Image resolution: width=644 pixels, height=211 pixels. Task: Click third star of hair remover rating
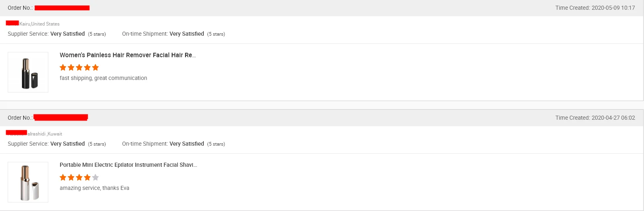point(79,67)
